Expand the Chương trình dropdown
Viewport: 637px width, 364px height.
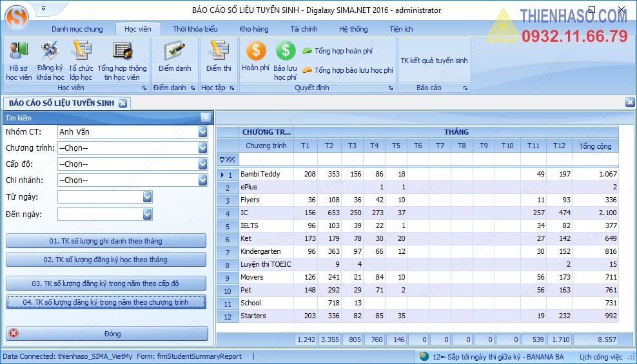(203, 148)
